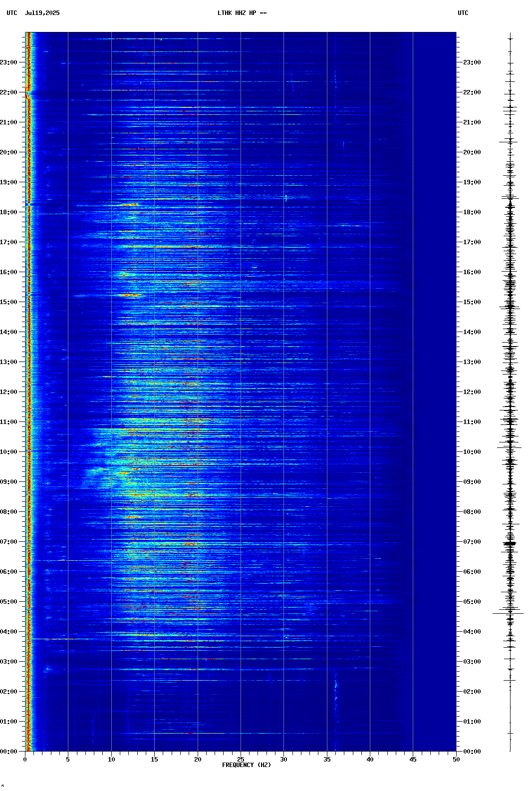Click the FREQUENCY (HZ) axis label
The height and width of the screenshot is (791, 532).
(x=247, y=765)
